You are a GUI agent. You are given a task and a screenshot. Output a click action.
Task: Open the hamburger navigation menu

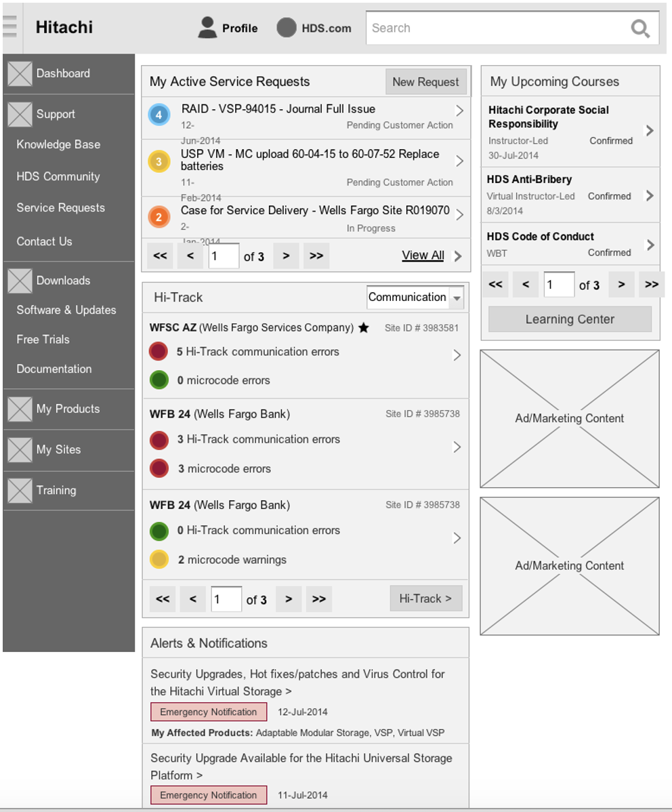point(10,26)
